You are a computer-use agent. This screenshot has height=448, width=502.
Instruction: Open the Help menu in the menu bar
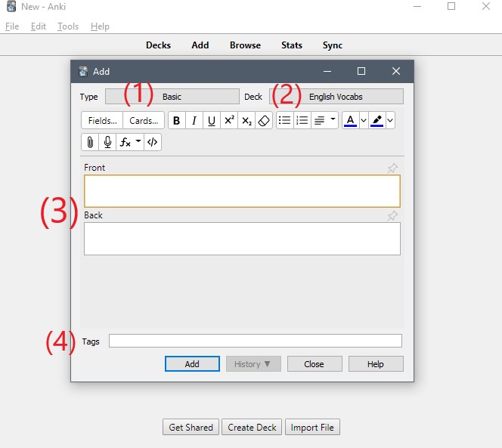coord(100,26)
